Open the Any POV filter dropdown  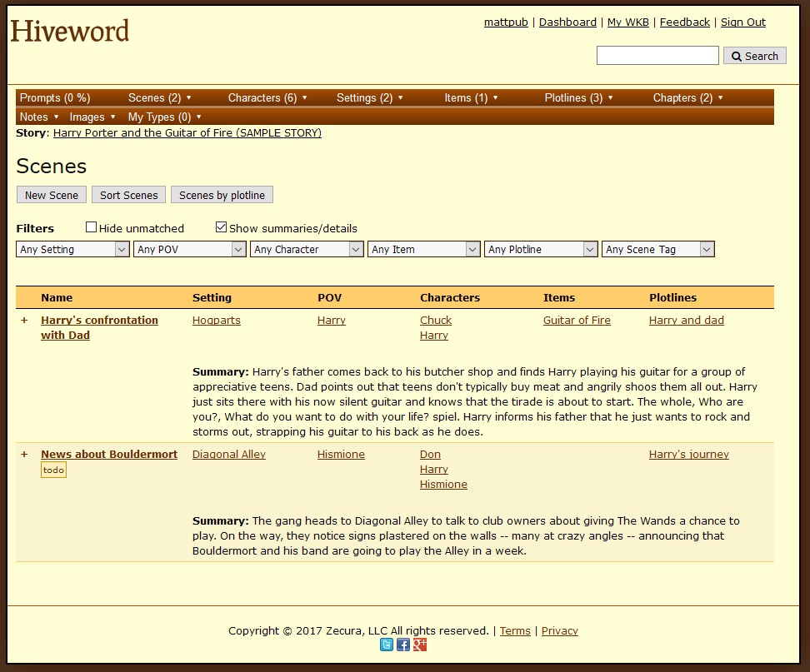click(x=189, y=249)
